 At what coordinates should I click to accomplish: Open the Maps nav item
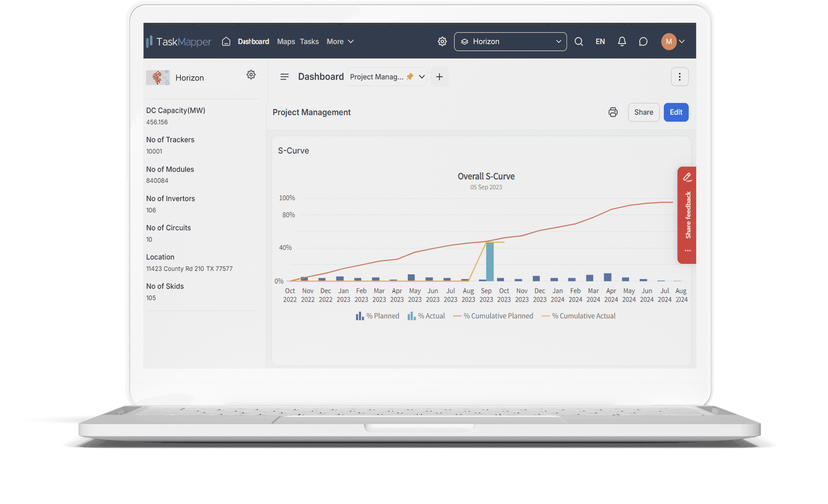pos(286,41)
